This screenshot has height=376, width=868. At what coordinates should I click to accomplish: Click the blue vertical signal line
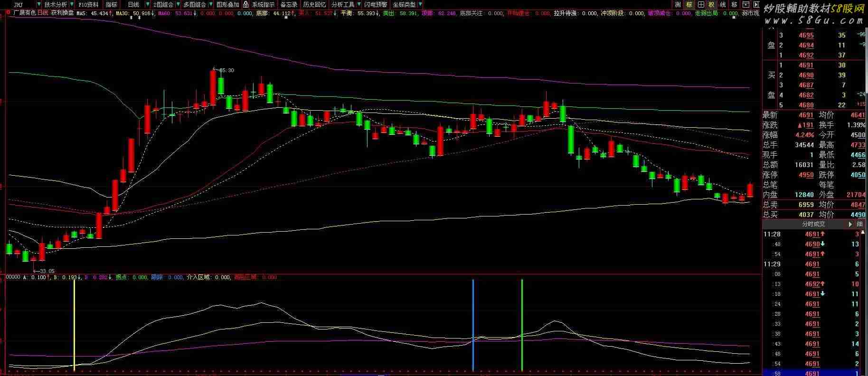coord(473,325)
